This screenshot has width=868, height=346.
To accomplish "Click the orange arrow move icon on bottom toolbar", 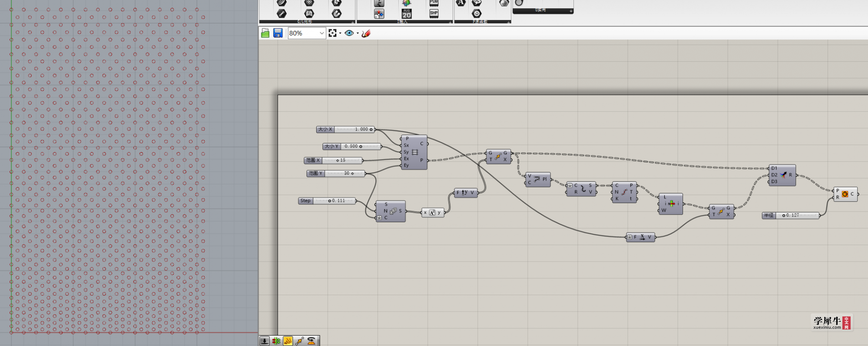I will tap(299, 341).
